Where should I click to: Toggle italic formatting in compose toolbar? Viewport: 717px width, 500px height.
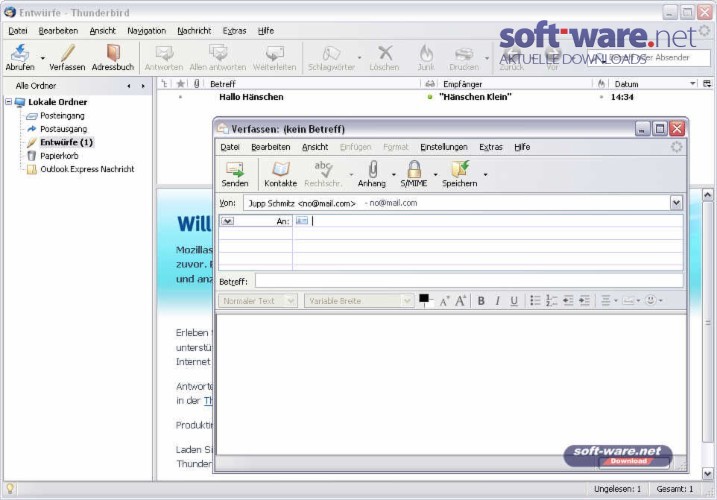(x=498, y=301)
